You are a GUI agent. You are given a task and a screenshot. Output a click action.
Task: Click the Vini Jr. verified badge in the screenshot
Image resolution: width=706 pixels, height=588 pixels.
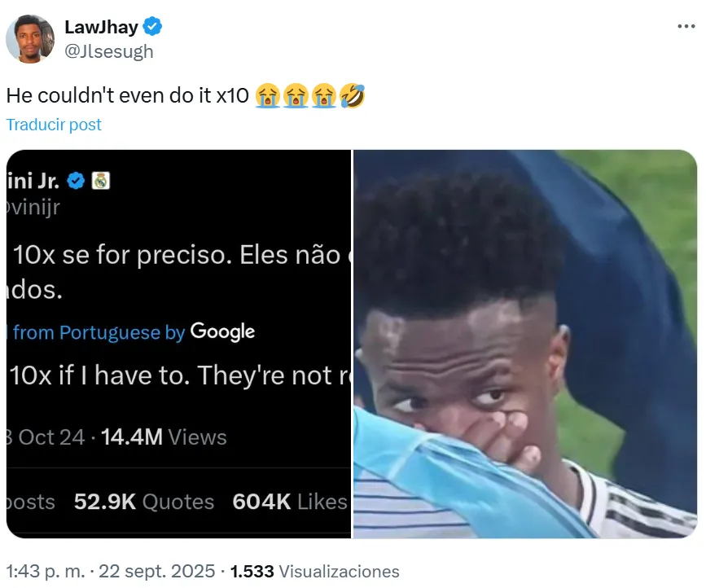click(x=76, y=181)
